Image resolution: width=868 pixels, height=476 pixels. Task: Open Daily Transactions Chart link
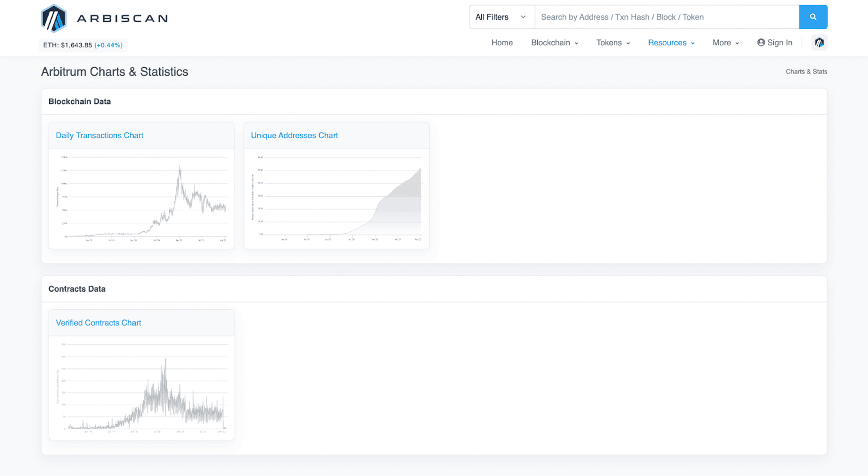[99, 136]
